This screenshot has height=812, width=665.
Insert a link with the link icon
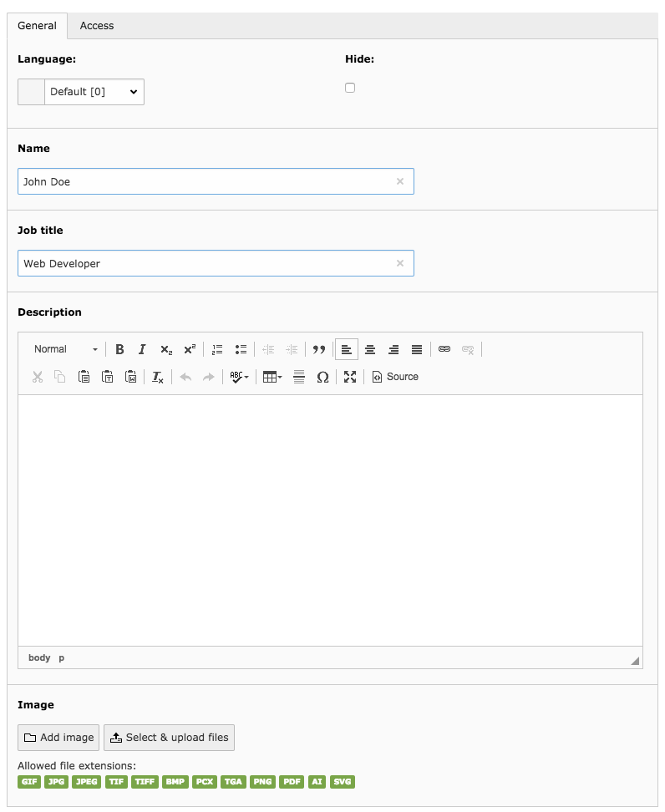click(x=444, y=349)
